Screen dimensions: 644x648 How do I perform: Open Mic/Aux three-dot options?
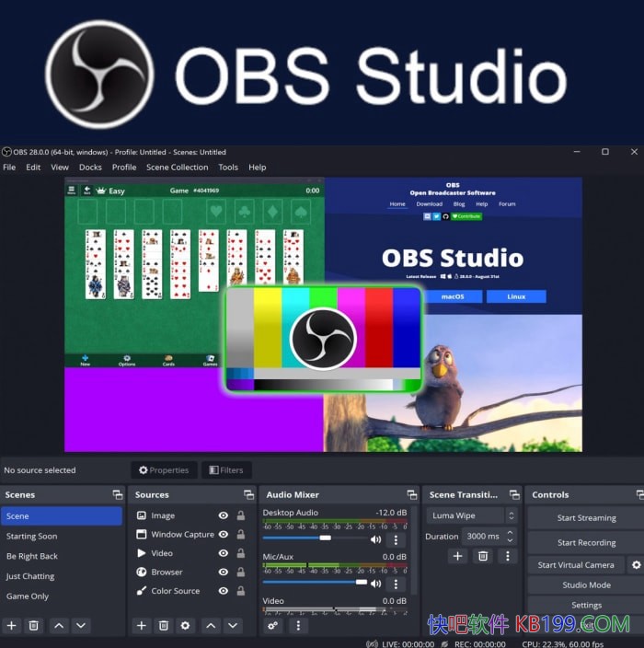point(396,584)
